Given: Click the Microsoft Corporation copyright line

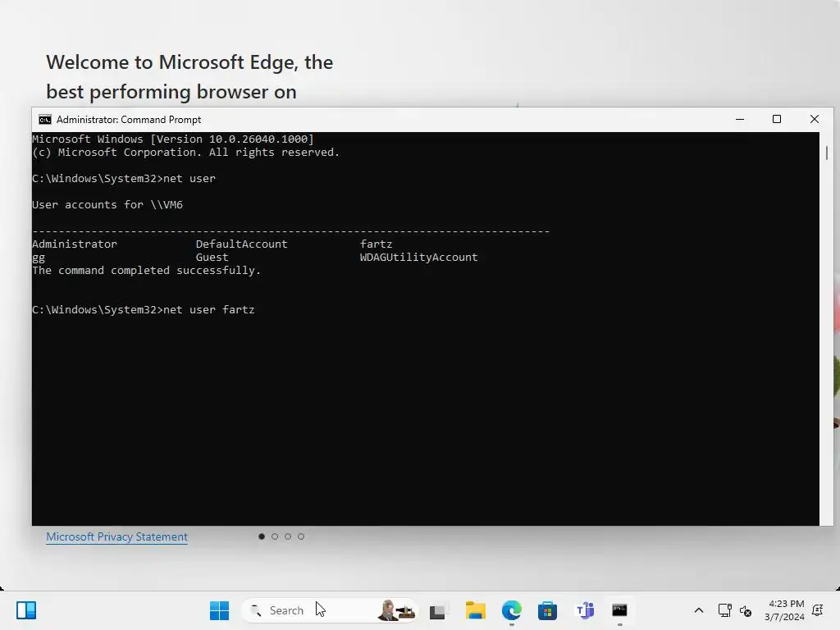Looking at the screenshot, I should (186, 153).
